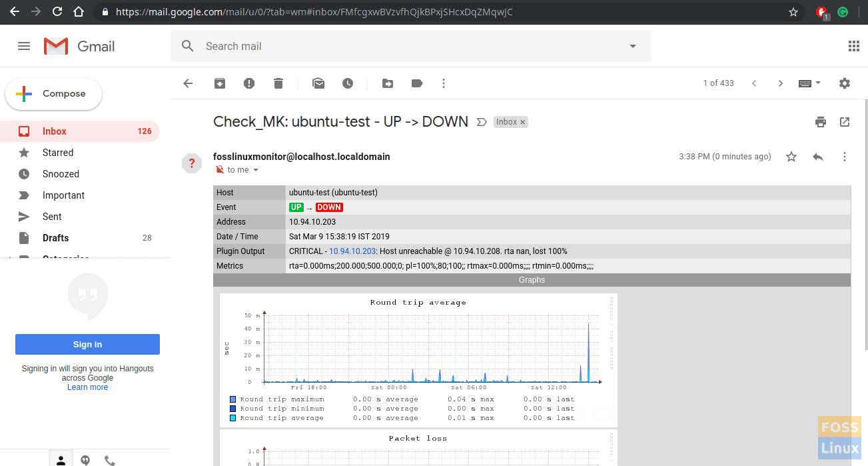
Task: Star the fosslinuxmonitor message
Action: click(791, 157)
